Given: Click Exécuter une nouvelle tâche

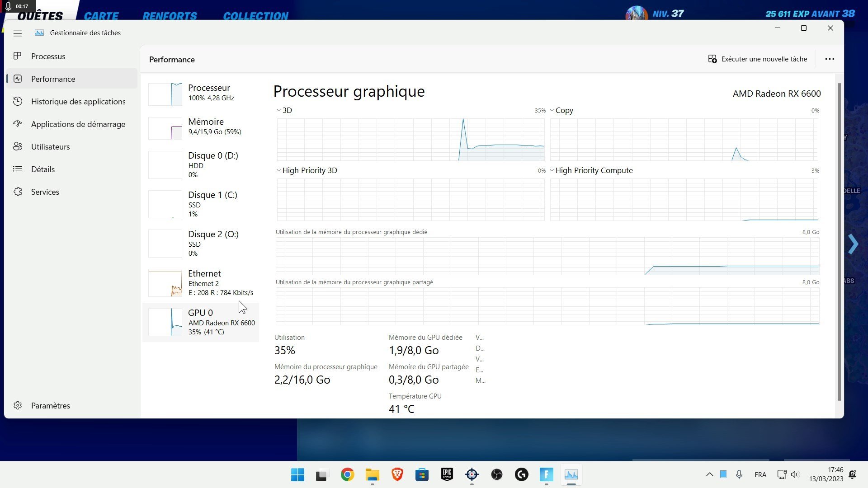Looking at the screenshot, I should click(757, 59).
